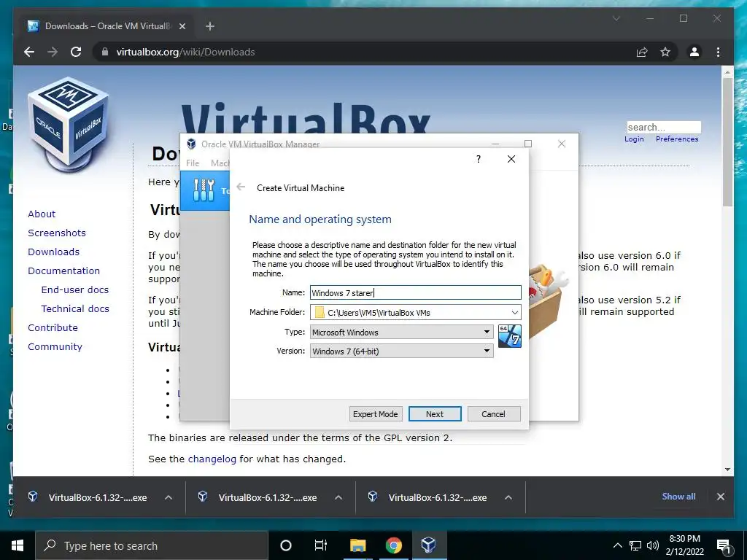This screenshot has height=560, width=747.
Task: Click the Windows taskbar search box
Action: click(x=152, y=545)
